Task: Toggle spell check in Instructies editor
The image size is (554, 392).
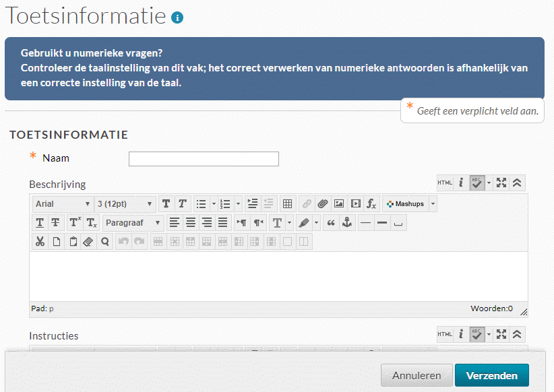Action: pyautogui.click(x=477, y=334)
